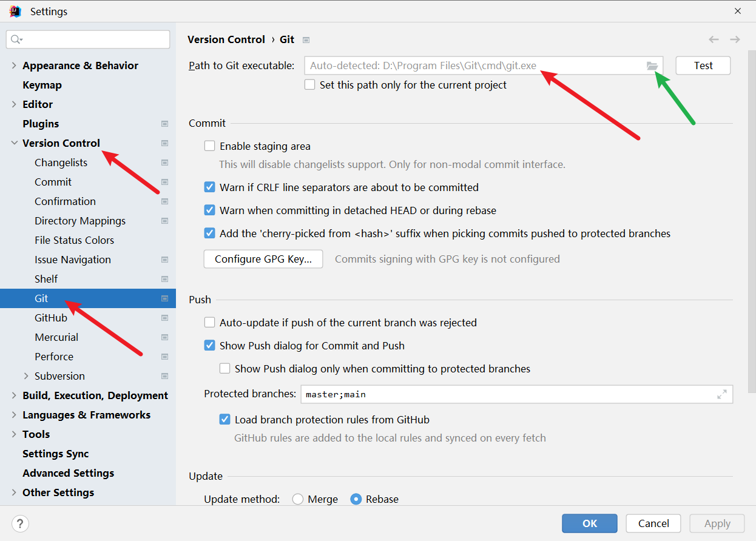Click project settings icon beside Commit item
The width and height of the screenshot is (756, 541).
(164, 182)
